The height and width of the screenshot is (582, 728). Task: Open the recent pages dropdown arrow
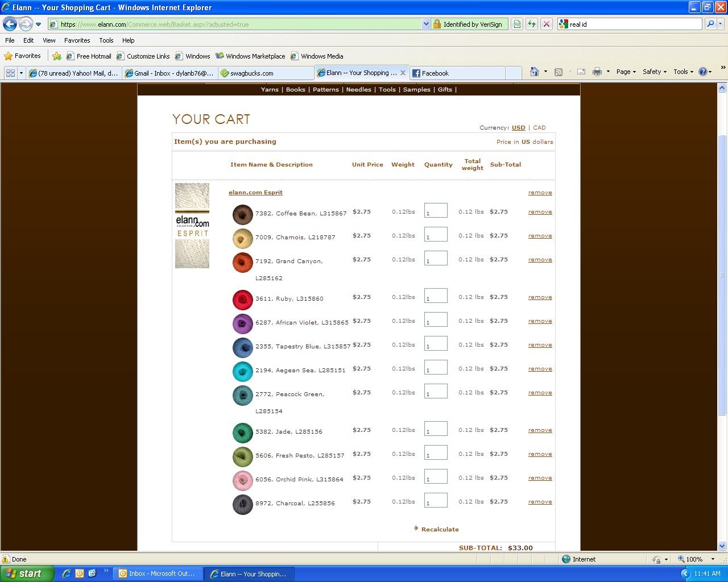(38, 24)
